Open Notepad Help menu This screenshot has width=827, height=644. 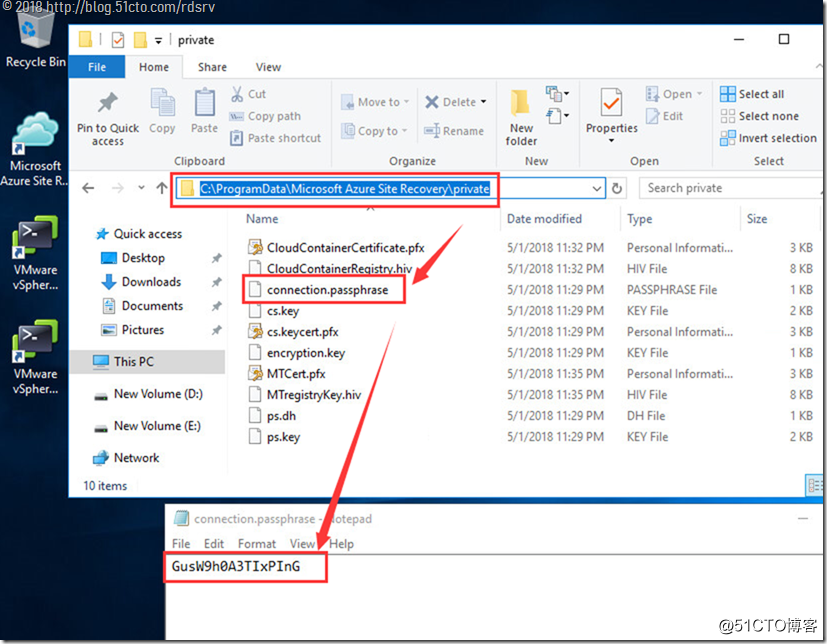click(341, 544)
